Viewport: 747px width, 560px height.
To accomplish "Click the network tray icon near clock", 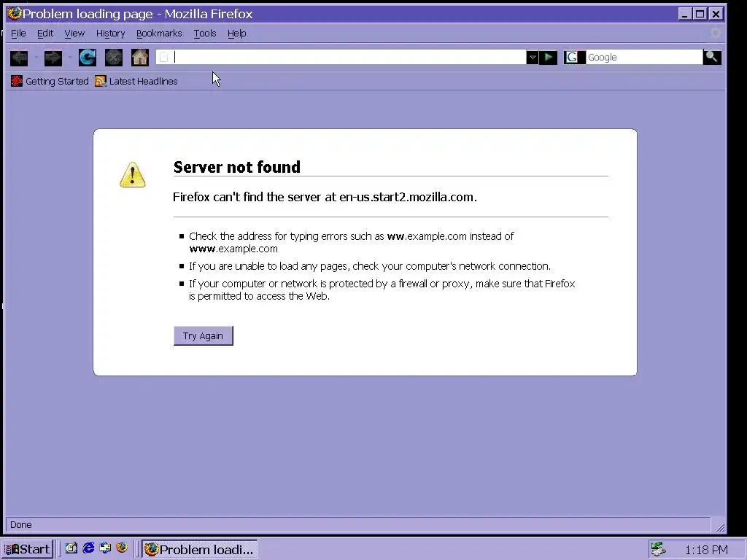I will pos(659,549).
